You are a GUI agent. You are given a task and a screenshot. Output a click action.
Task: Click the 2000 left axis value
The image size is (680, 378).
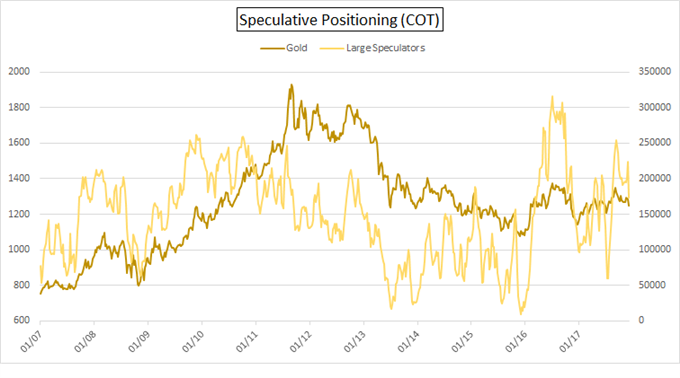20,72
